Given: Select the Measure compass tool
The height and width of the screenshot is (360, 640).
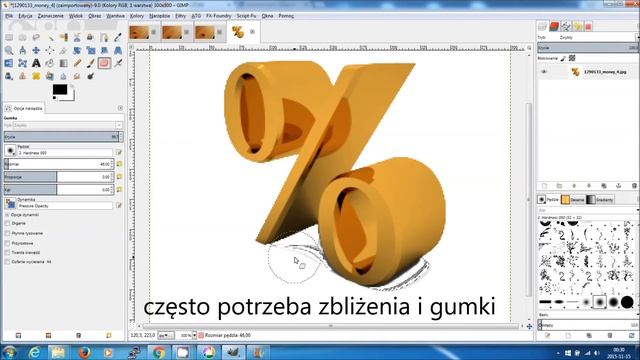Looking at the screenshot, I should [22, 51].
